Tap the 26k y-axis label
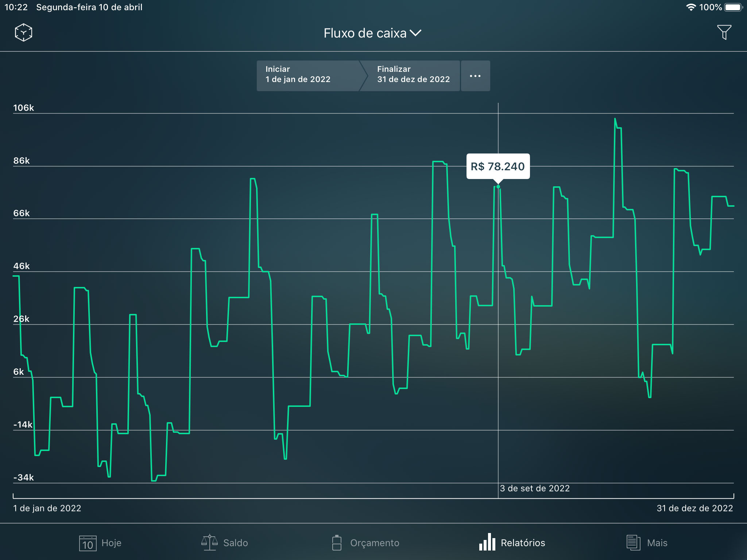This screenshot has width=747, height=560. coord(22,319)
